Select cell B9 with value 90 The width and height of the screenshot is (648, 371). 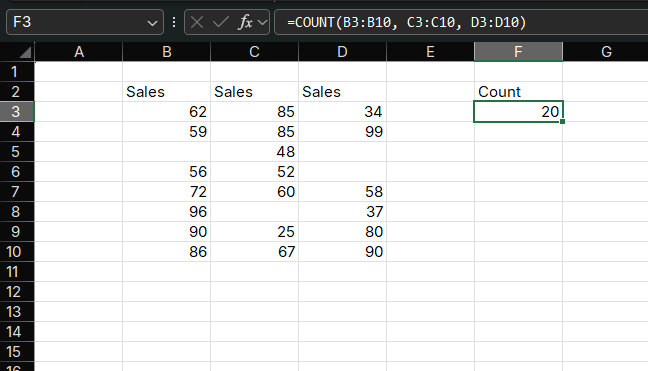point(167,232)
